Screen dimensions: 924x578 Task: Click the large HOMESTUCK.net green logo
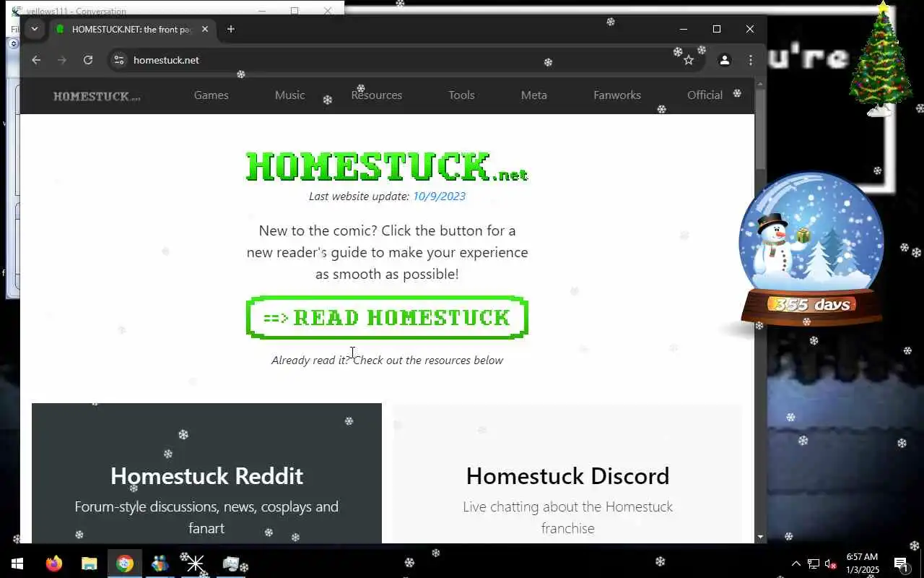(387, 166)
